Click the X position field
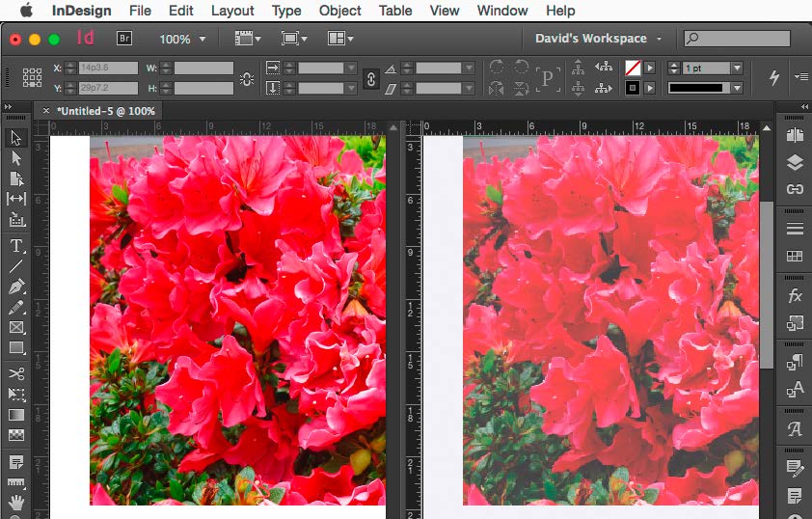This screenshot has width=812, height=519. tap(108, 68)
